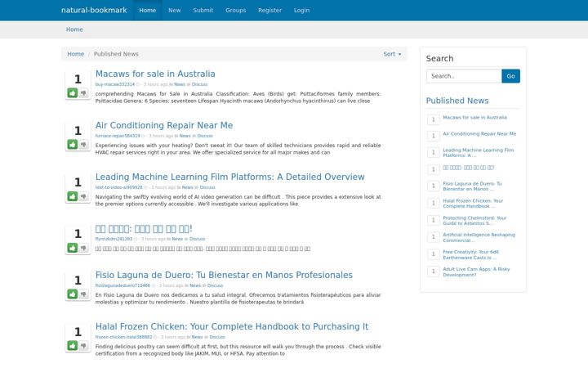Open sidebar link Fisio Laguna de Duero
Viewport: 588px width, 368px height.
coord(472,186)
